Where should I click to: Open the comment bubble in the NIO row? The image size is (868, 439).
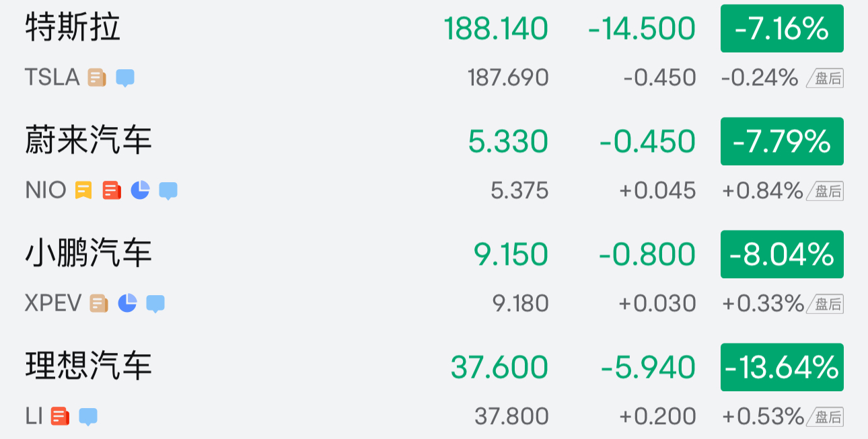pyautogui.click(x=168, y=191)
